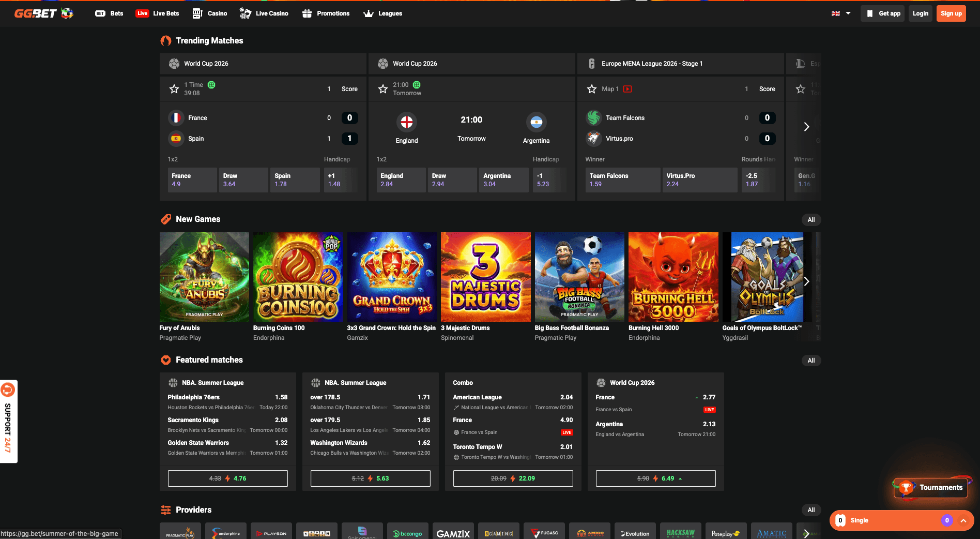The width and height of the screenshot is (980, 539).
Task: Add the 5.63 boosted combo bet
Action: tap(371, 478)
